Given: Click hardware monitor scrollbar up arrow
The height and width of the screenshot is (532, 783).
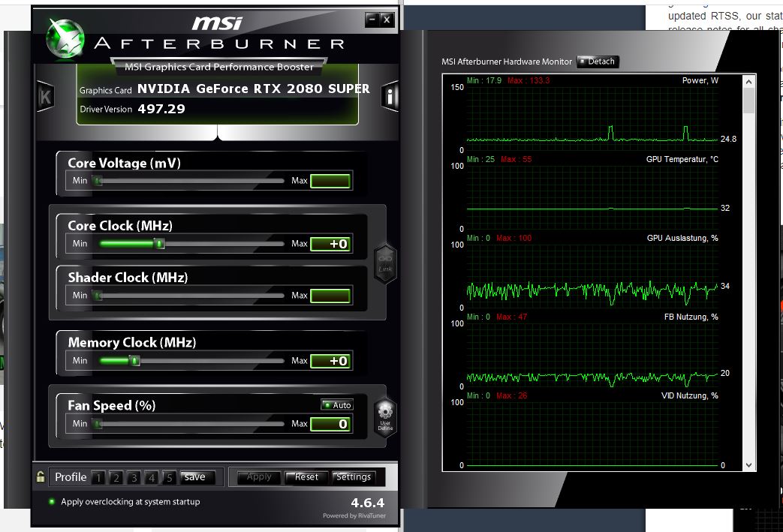Looking at the screenshot, I should pyautogui.click(x=748, y=81).
